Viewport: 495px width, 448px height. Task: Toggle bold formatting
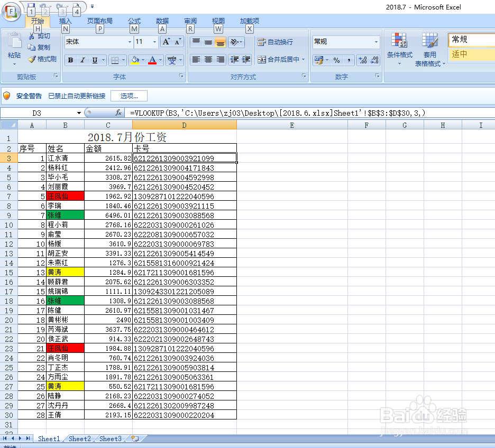[71, 60]
